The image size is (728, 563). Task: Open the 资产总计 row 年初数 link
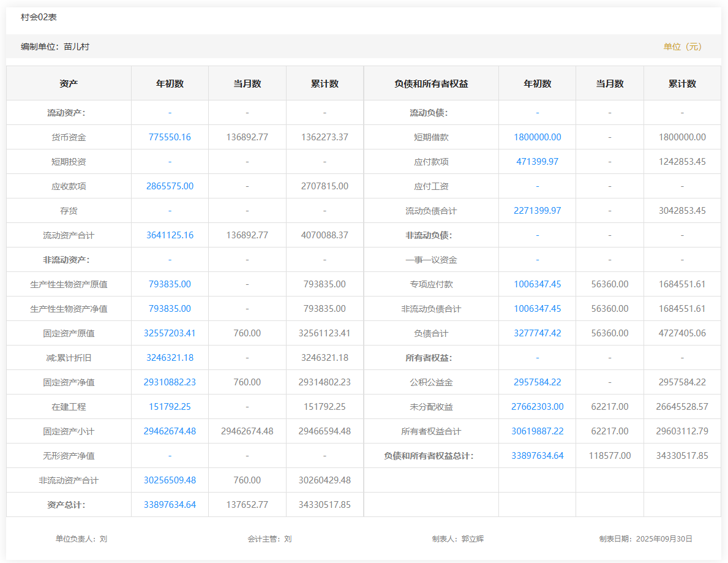click(x=170, y=505)
